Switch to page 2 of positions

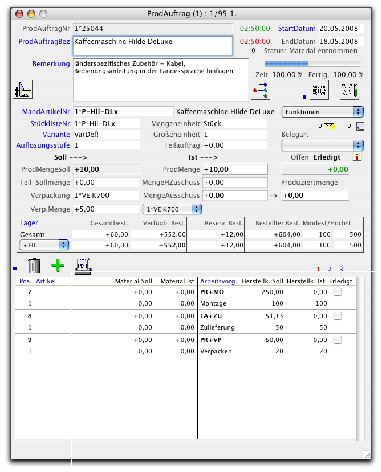[329, 269]
